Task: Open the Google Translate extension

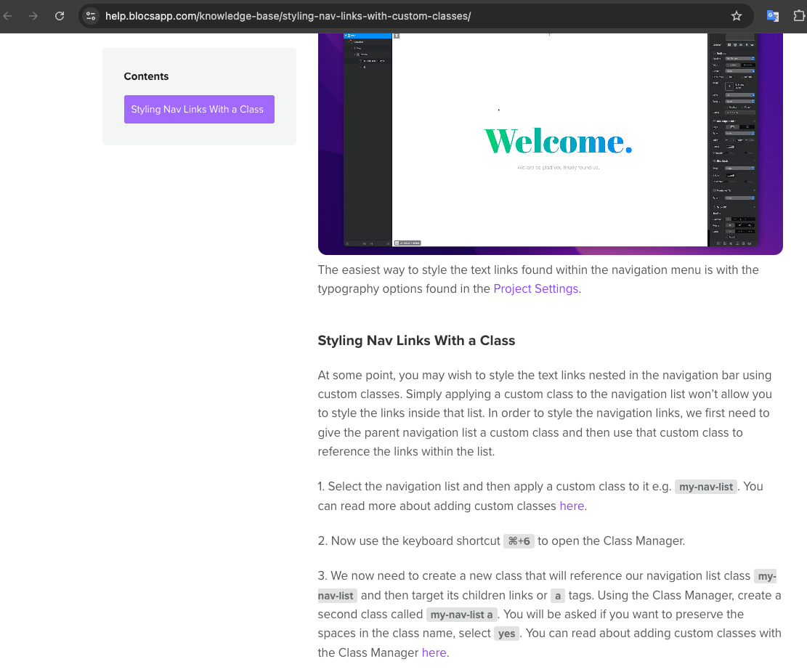Action: [x=773, y=16]
